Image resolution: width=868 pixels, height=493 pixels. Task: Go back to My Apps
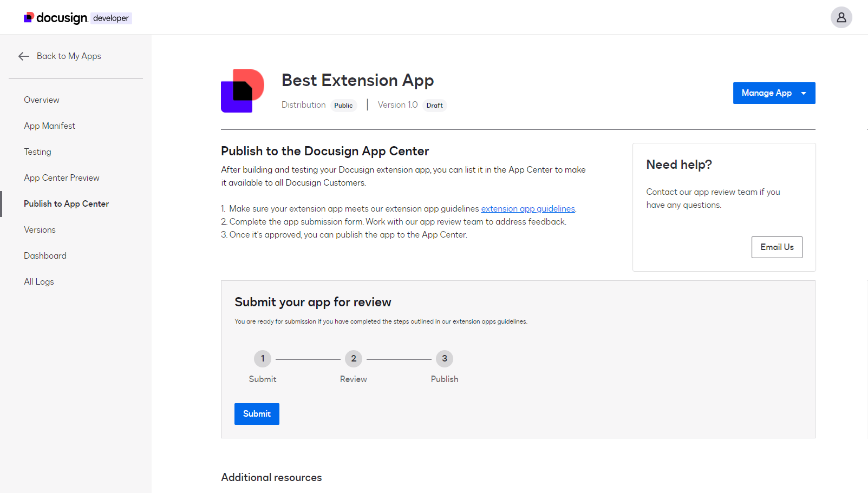tap(69, 56)
